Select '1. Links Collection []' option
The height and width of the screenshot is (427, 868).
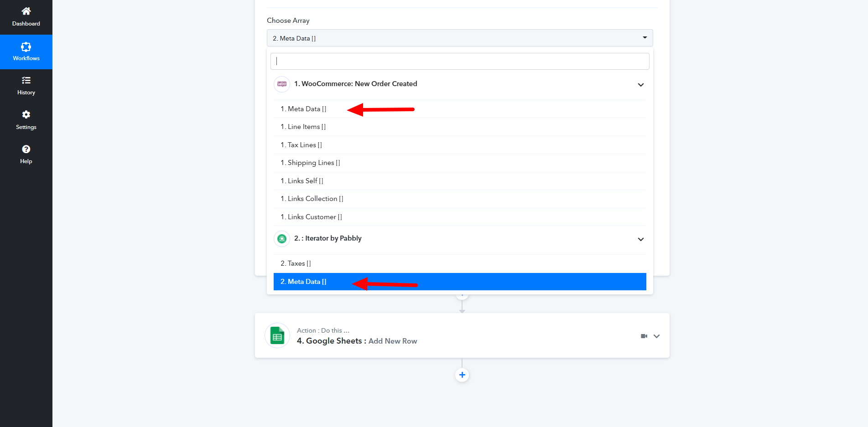(x=460, y=199)
